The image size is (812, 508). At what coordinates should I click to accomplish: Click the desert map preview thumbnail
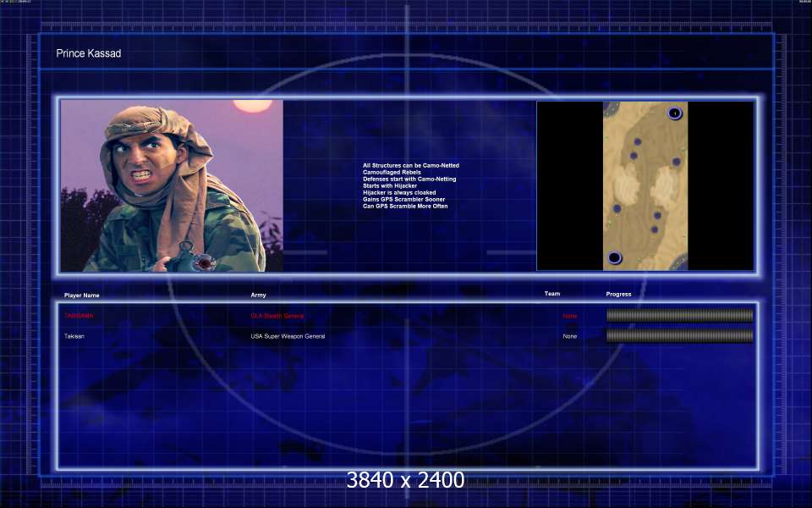pos(645,185)
